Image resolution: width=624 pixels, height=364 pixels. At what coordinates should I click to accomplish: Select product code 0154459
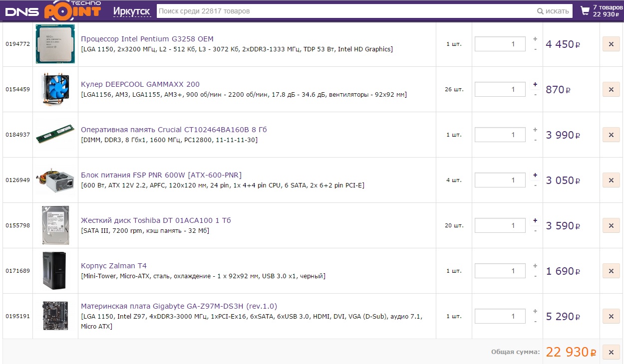18,89
